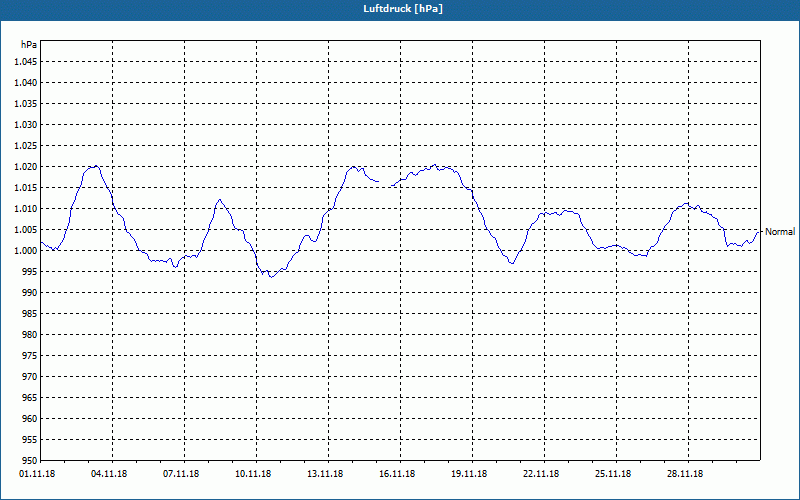Screen dimensions: 800x500
Task: Click the 07.11.18 date label
Action: [x=181, y=473]
